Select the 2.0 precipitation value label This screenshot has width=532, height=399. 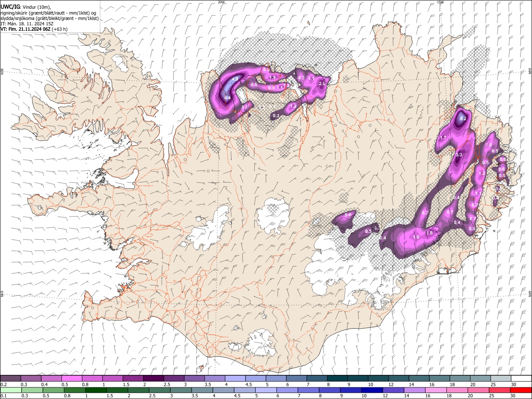pyautogui.click(x=322, y=84)
